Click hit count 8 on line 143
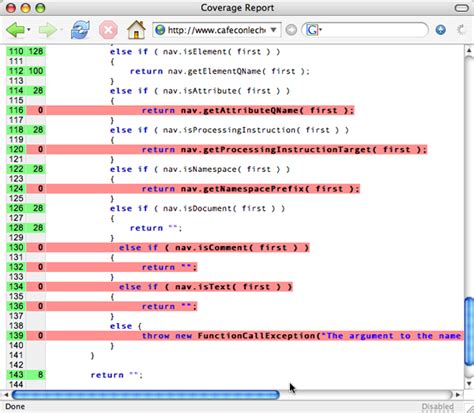 coord(40,375)
